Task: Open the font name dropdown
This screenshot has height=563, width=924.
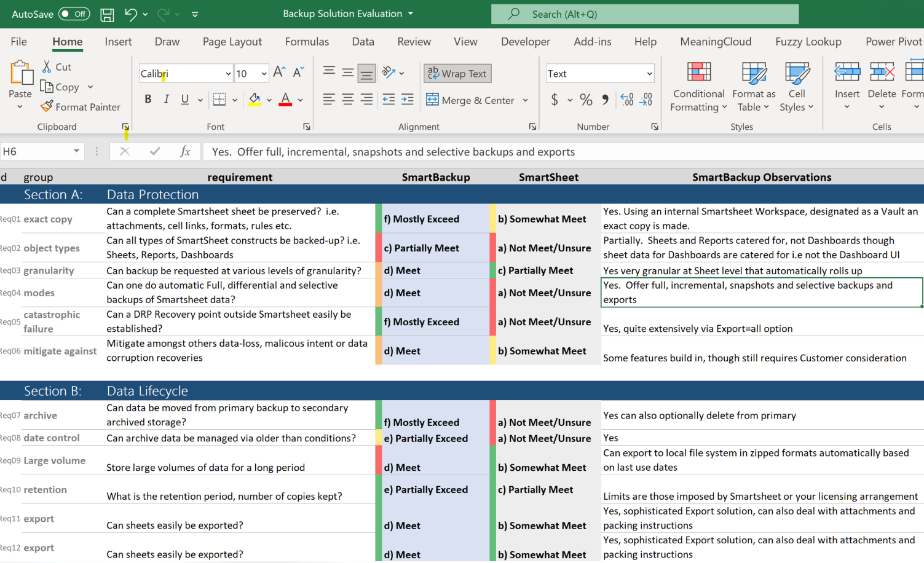Action: (228, 74)
